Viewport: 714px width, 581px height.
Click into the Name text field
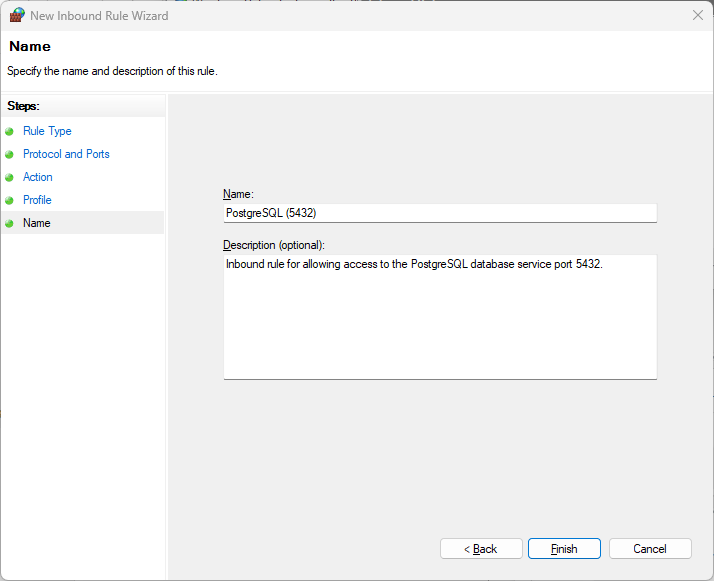tap(440, 213)
